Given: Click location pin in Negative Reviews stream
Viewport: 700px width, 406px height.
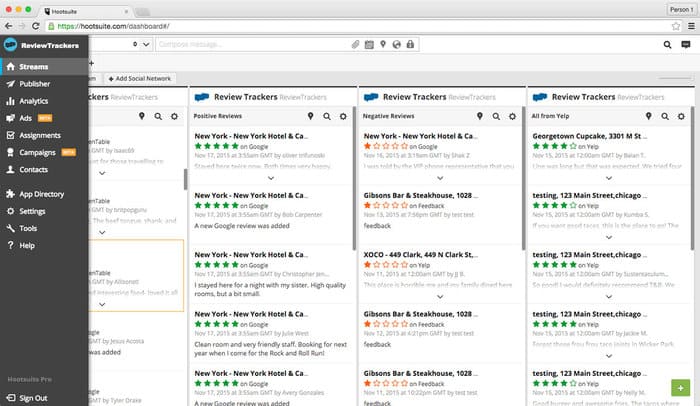Looking at the screenshot, I should (x=479, y=116).
